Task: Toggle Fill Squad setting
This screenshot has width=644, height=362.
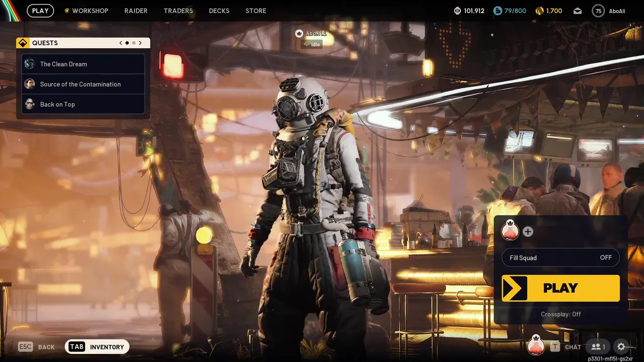Action: (560, 257)
